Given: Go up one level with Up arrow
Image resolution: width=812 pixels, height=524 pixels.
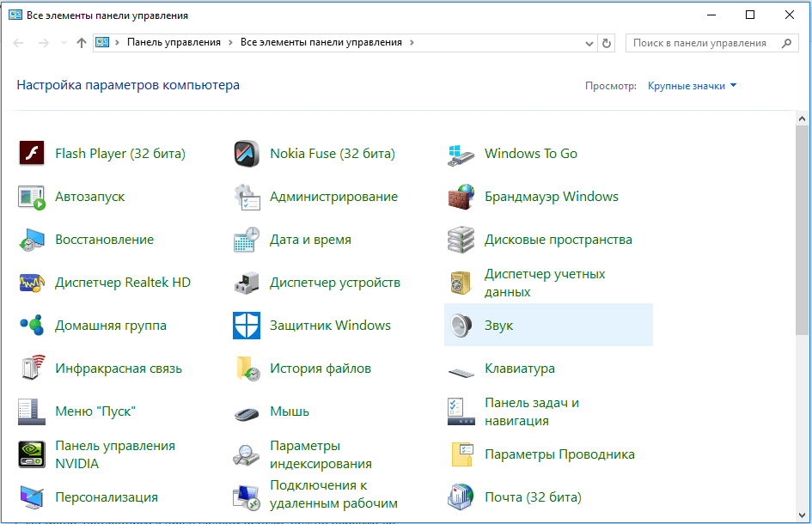Looking at the screenshot, I should [82, 43].
